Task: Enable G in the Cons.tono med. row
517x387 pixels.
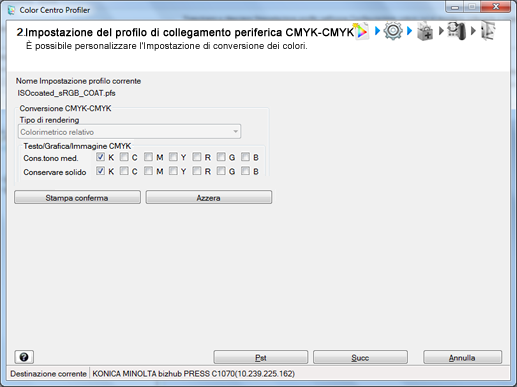Action: pos(221,157)
